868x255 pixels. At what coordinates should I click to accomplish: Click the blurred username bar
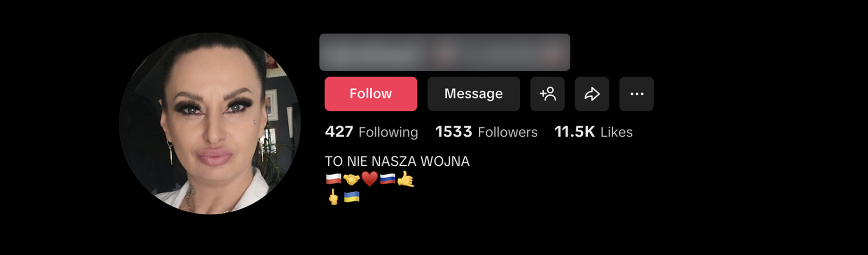[x=445, y=52]
